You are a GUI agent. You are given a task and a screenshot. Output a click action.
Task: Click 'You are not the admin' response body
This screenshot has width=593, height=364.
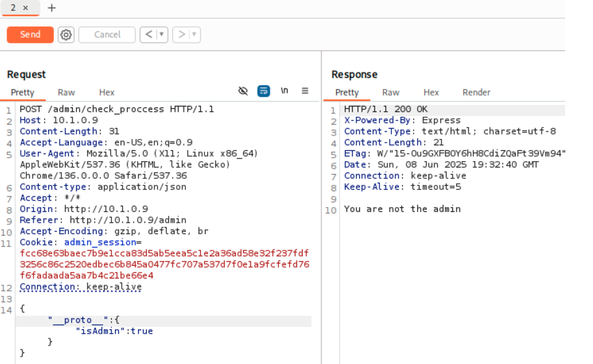coord(402,209)
